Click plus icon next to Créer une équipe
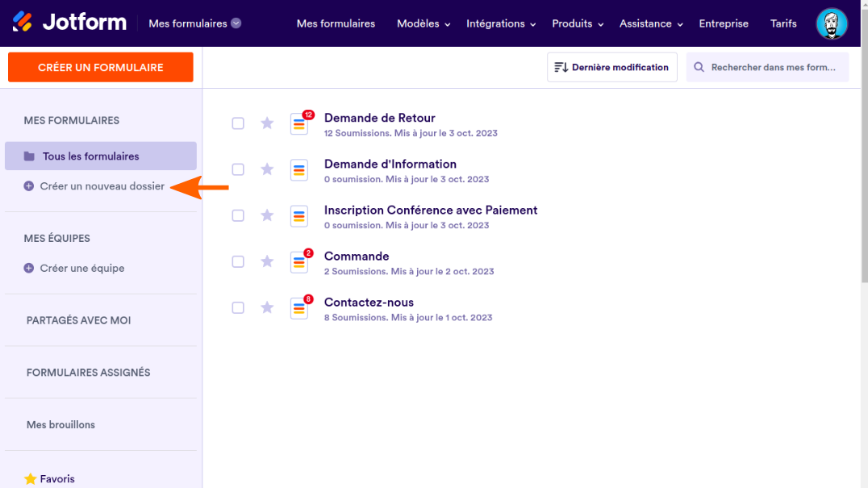The image size is (868, 488). (29, 268)
